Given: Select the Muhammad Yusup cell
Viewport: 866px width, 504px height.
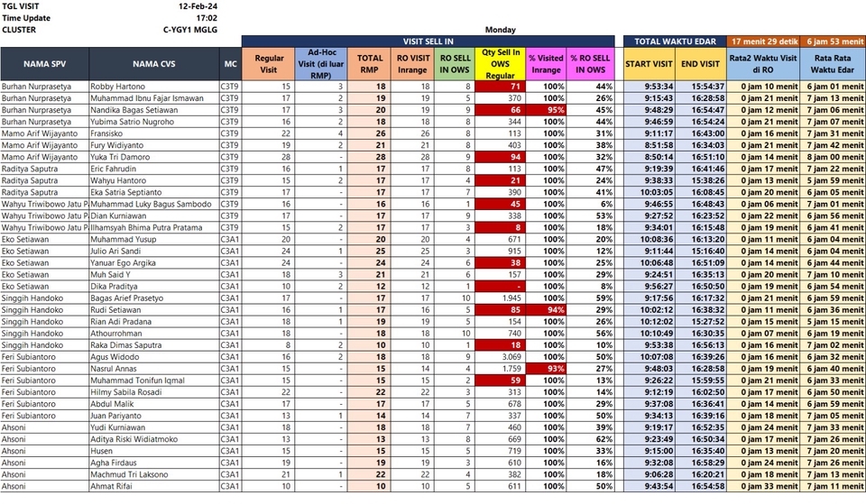Looking at the screenshot, I should (x=154, y=240).
